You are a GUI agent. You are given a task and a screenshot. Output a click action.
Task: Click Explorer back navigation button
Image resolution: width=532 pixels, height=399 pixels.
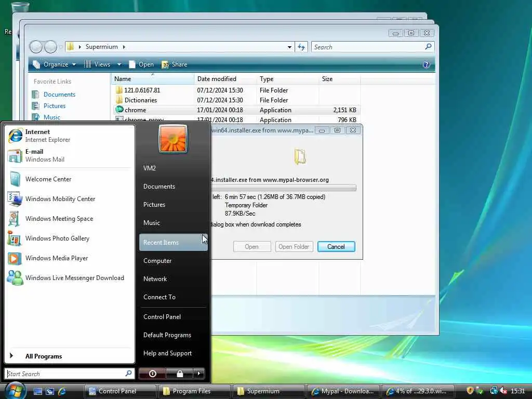click(36, 47)
